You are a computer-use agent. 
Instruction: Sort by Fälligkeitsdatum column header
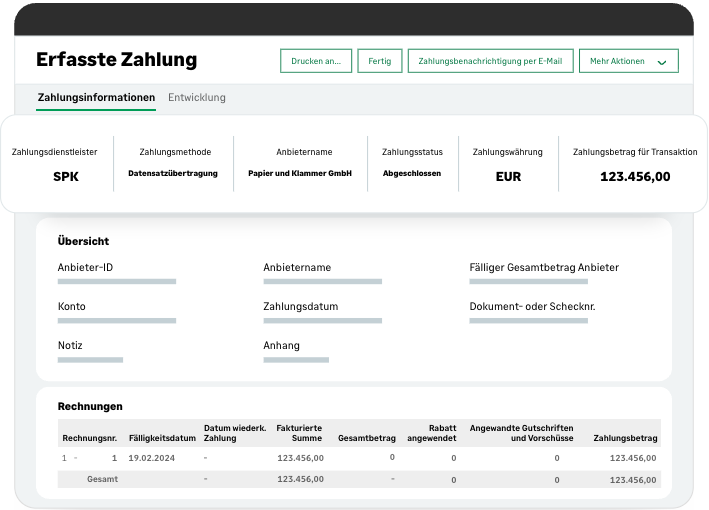(162, 438)
